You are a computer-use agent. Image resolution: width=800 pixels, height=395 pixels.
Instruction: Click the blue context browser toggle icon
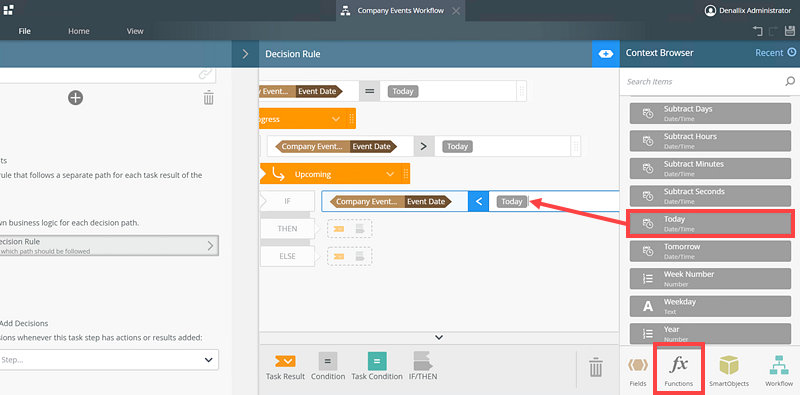pyautogui.click(x=606, y=54)
